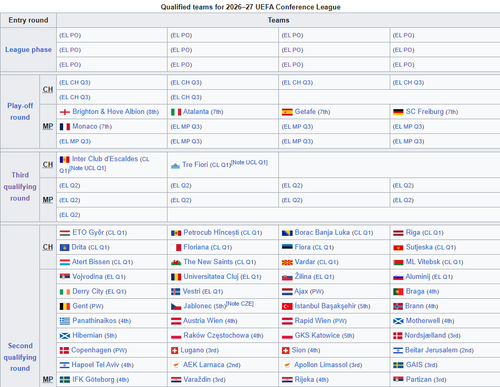The height and width of the screenshot is (387, 500).
Task: Click the Netherlands flag beside Ajax
Action: [287, 292]
